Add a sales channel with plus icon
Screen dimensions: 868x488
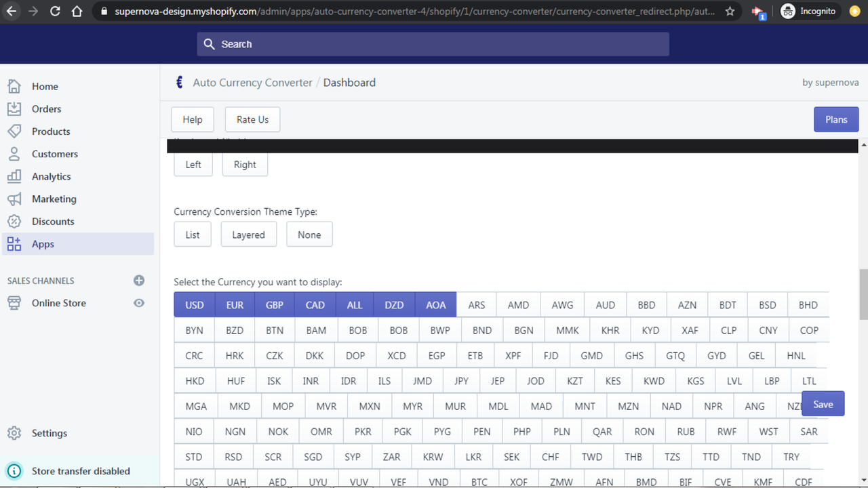(x=139, y=281)
